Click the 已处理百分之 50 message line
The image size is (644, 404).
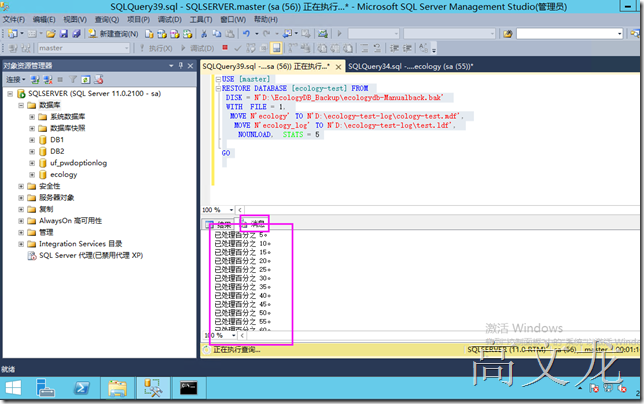point(243,313)
